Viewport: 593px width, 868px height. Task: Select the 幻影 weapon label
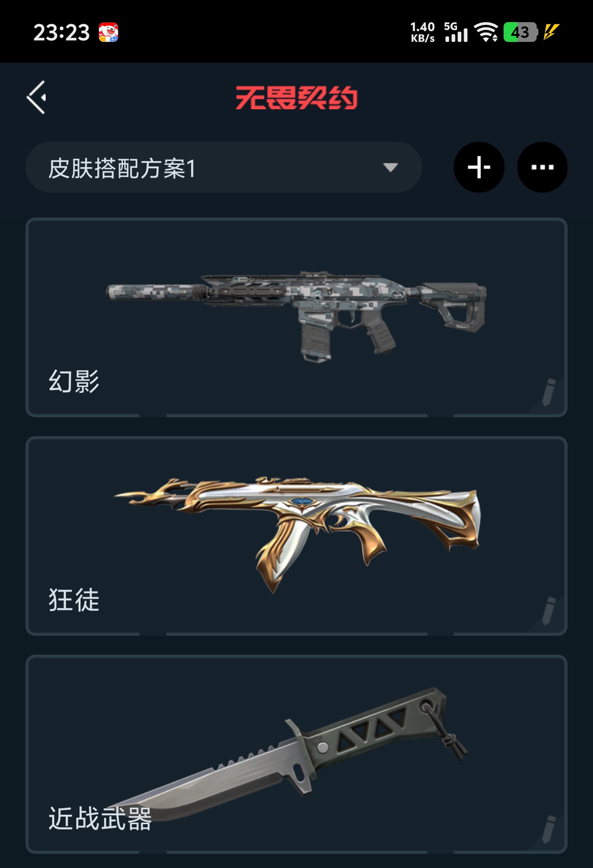coord(74,381)
